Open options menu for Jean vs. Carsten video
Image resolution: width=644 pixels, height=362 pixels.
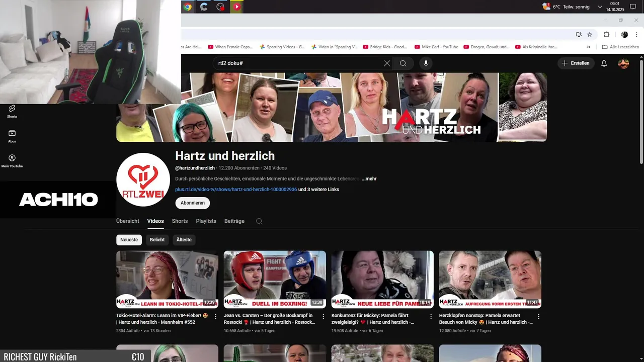point(324,316)
